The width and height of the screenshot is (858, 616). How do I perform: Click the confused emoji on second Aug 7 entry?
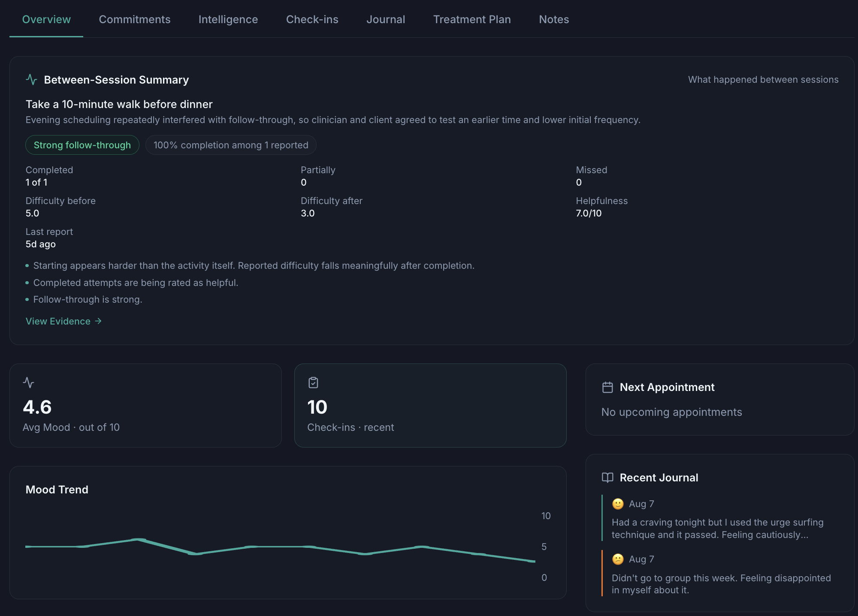618,559
